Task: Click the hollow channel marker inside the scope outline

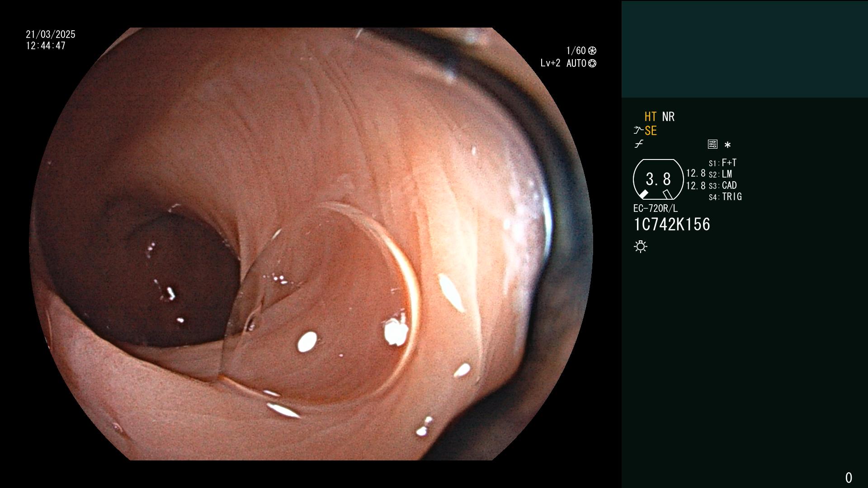Action: point(668,194)
